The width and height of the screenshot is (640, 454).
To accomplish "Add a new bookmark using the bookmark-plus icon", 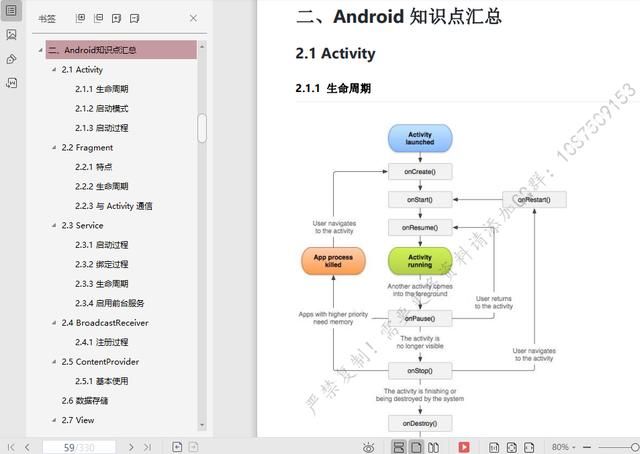I will click(116, 18).
